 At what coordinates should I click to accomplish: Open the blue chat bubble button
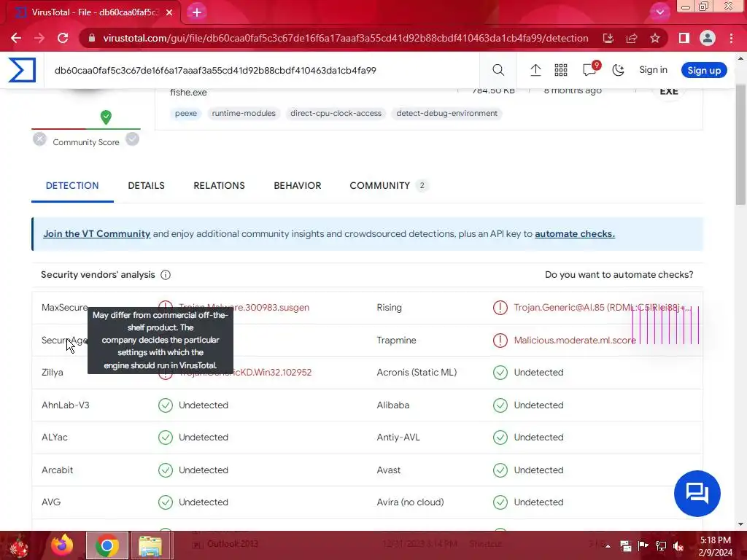click(697, 494)
